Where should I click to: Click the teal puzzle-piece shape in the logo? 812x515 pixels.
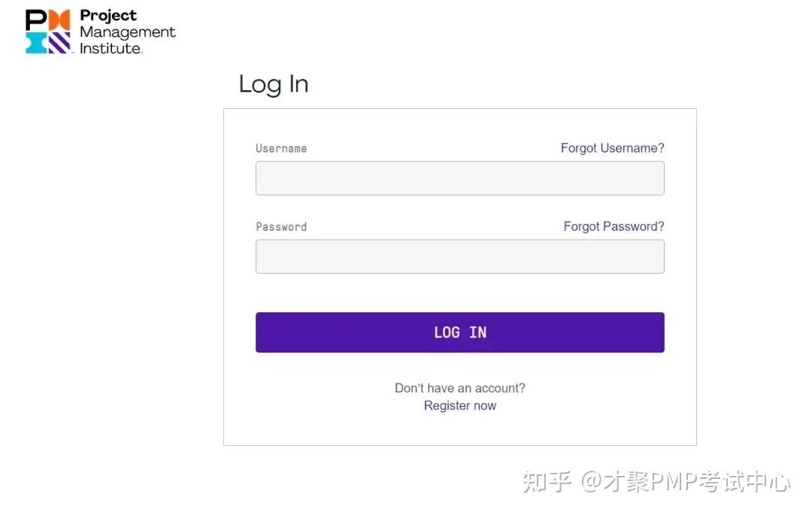coord(35,42)
